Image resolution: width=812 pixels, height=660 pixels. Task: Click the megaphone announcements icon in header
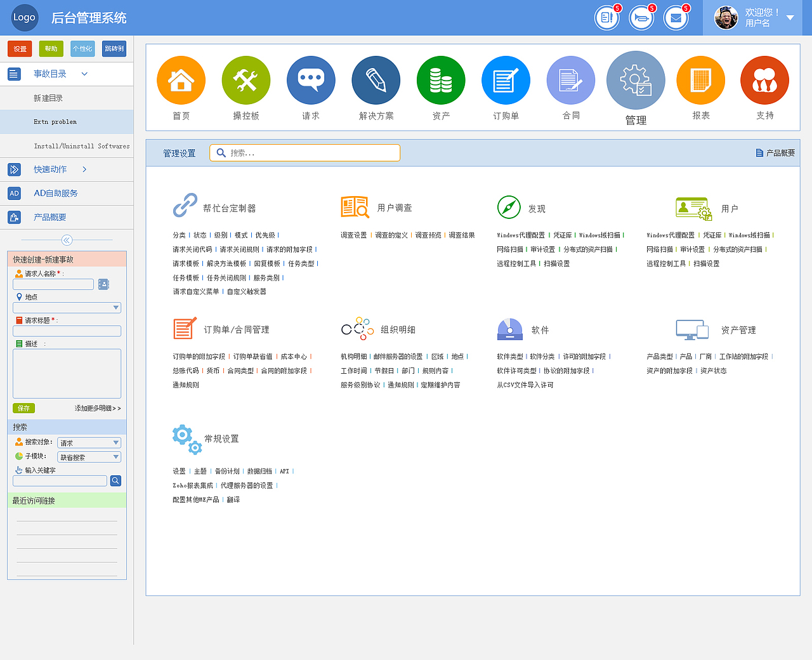coord(641,18)
